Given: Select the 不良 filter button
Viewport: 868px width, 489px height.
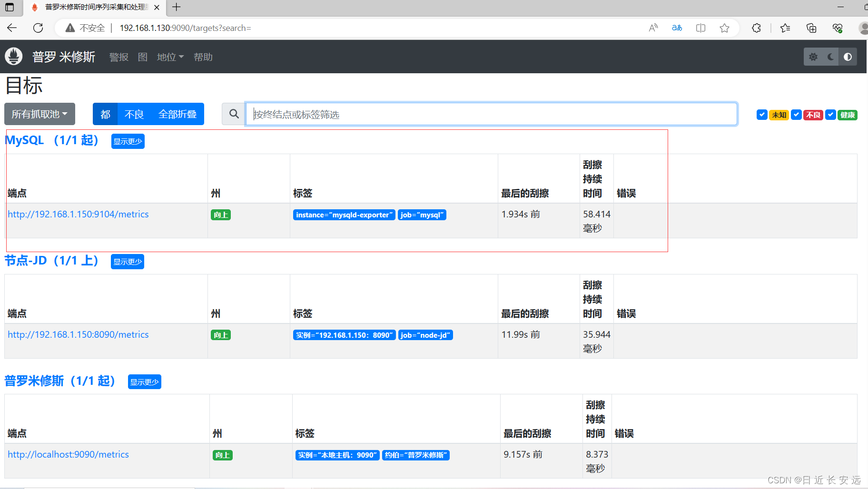Looking at the screenshot, I should (x=134, y=114).
